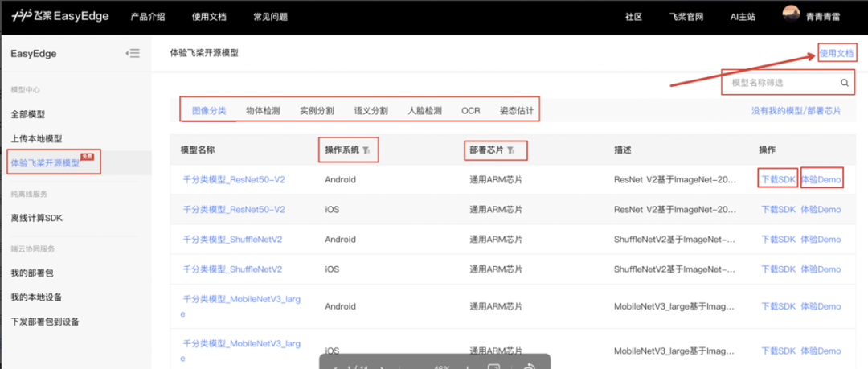Go to 飞桨官网 in the top bar
The image size is (868, 369).
(686, 17)
